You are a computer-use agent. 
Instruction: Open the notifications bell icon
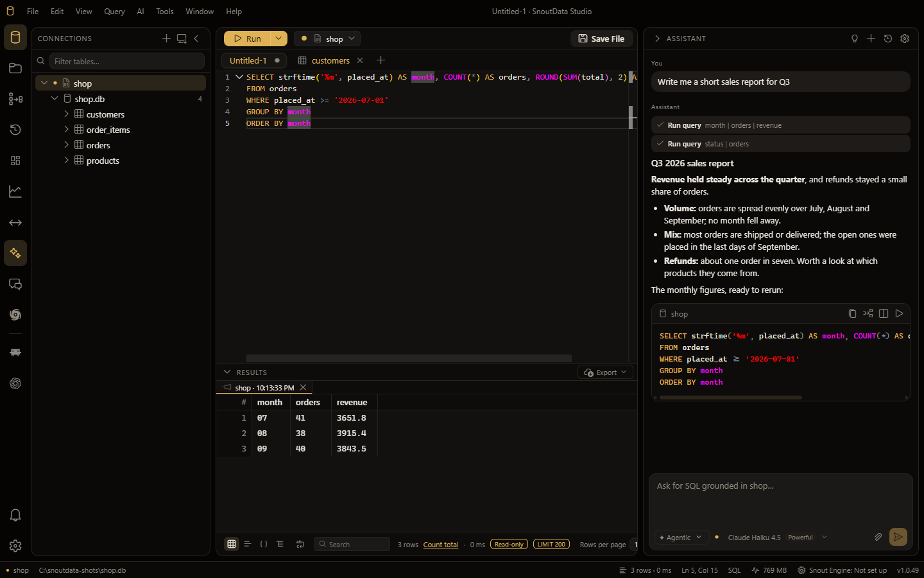click(x=15, y=515)
